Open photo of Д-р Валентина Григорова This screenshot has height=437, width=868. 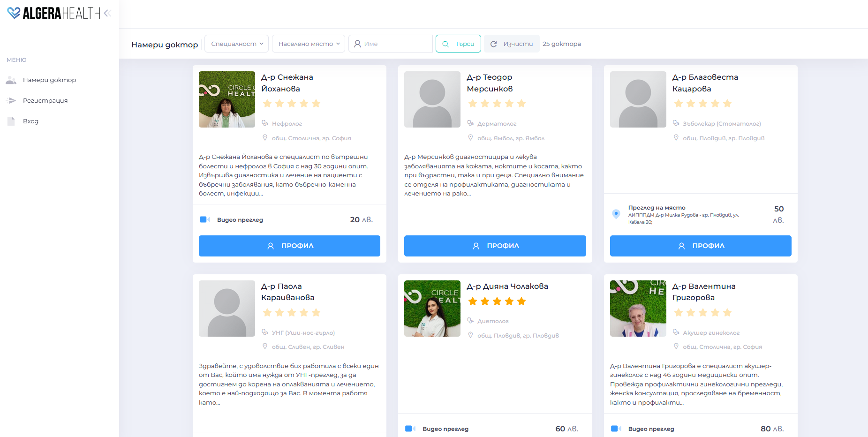pos(638,309)
